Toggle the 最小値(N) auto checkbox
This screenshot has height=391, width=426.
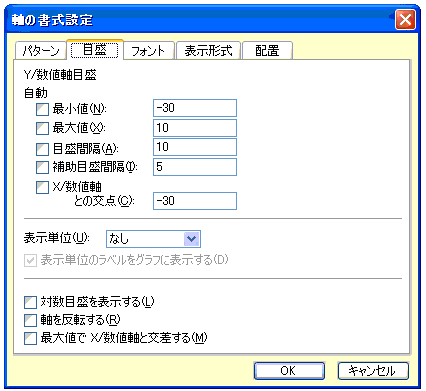pos(42,109)
